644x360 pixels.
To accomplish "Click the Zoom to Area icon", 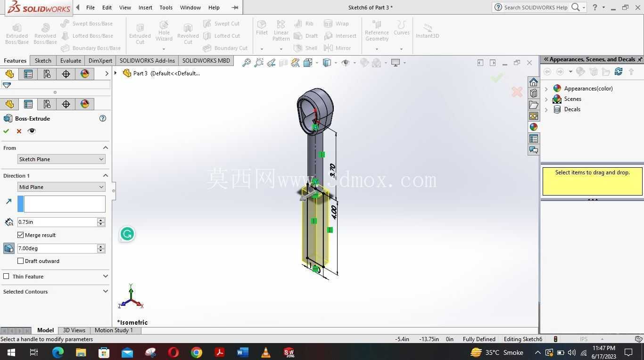I will click(x=258, y=63).
